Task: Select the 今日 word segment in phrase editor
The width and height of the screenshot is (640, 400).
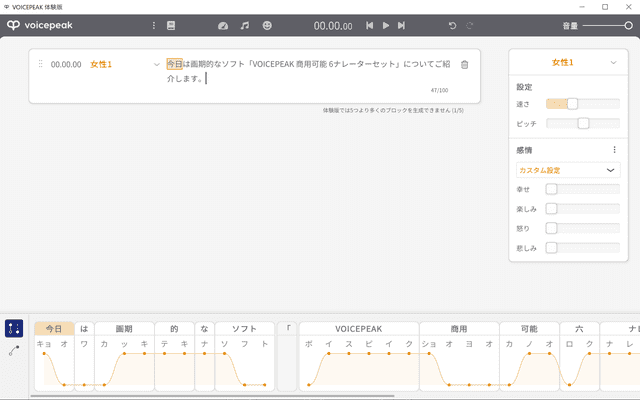Action: (x=54, y=329)
